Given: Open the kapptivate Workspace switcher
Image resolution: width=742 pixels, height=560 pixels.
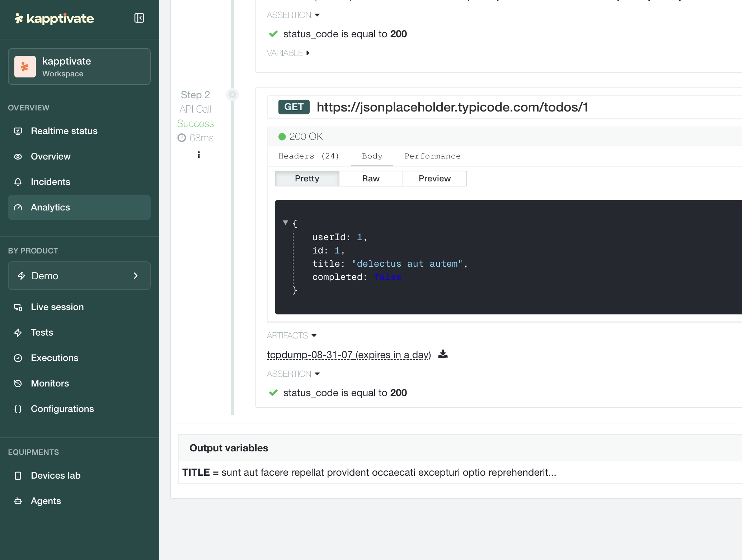Looking at the screenshot, I should [x=79, y=67].
